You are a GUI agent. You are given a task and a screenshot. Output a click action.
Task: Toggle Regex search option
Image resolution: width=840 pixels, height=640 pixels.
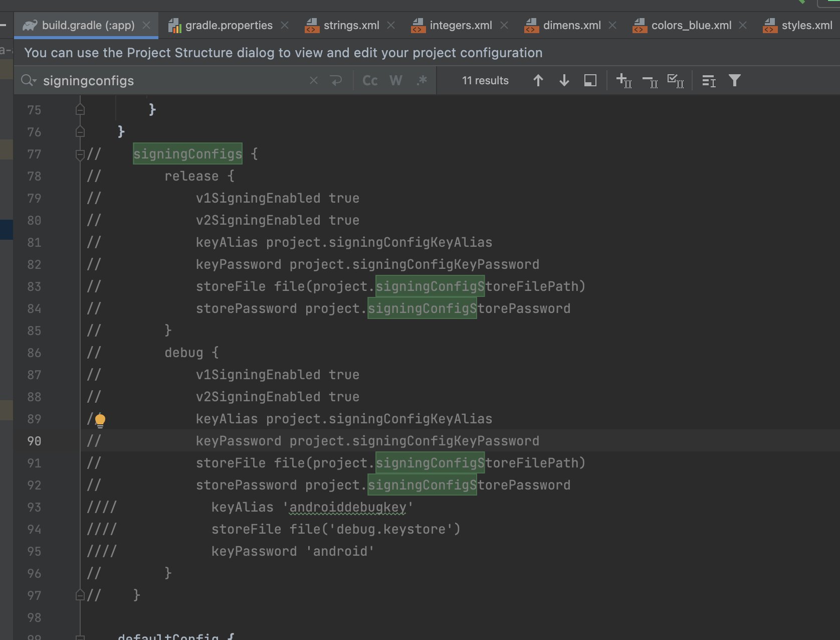click(x=422, y=81)
